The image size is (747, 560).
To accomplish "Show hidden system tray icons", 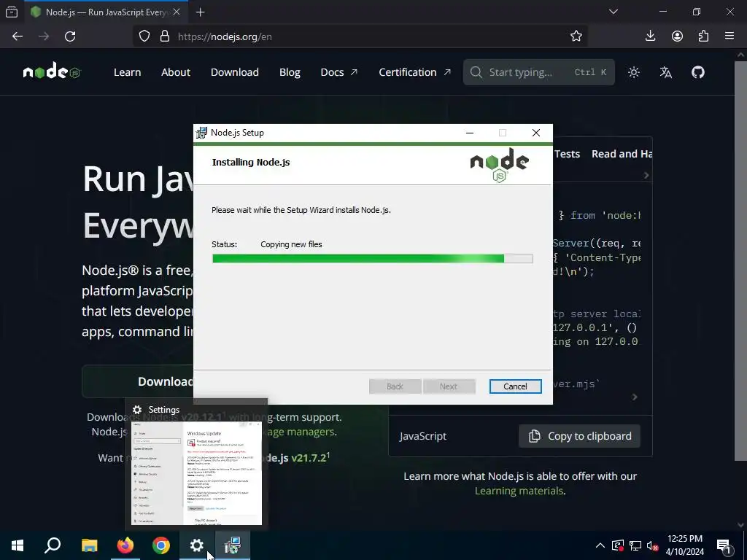I will tap(600, 545).
